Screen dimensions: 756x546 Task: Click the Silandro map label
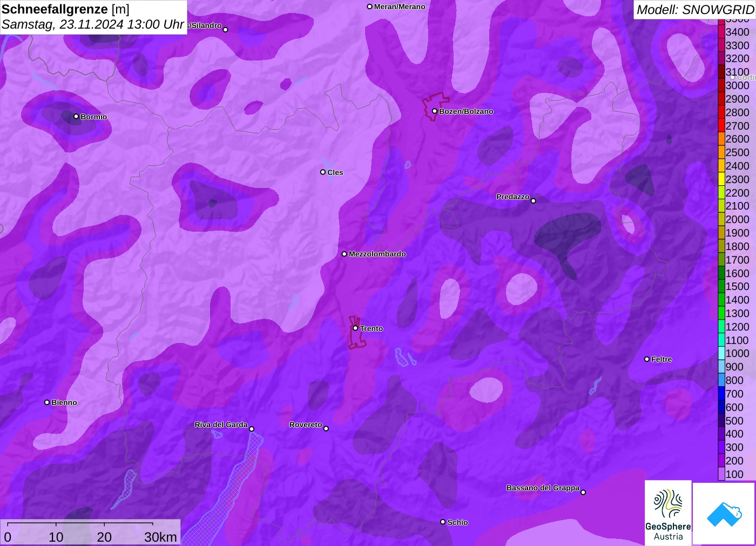[x=204, y=25]
